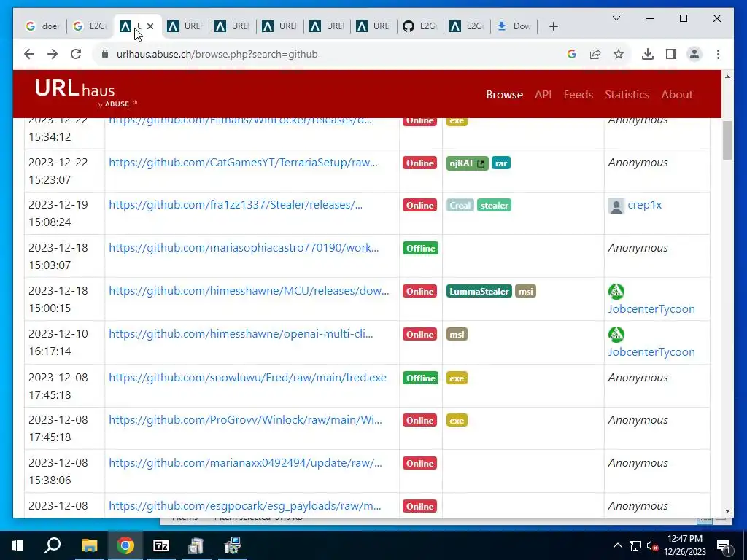Switch to the Downloads tab
Viewport: 747px width, 560px height.
coord(514,26)
